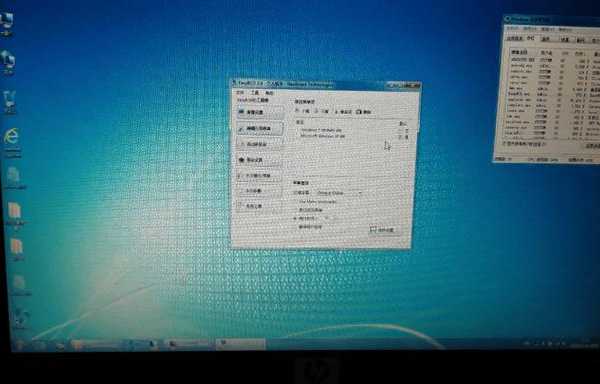Select the wait for user selection option
Screen dimensions: 600x384
click(x=308, y=227)
